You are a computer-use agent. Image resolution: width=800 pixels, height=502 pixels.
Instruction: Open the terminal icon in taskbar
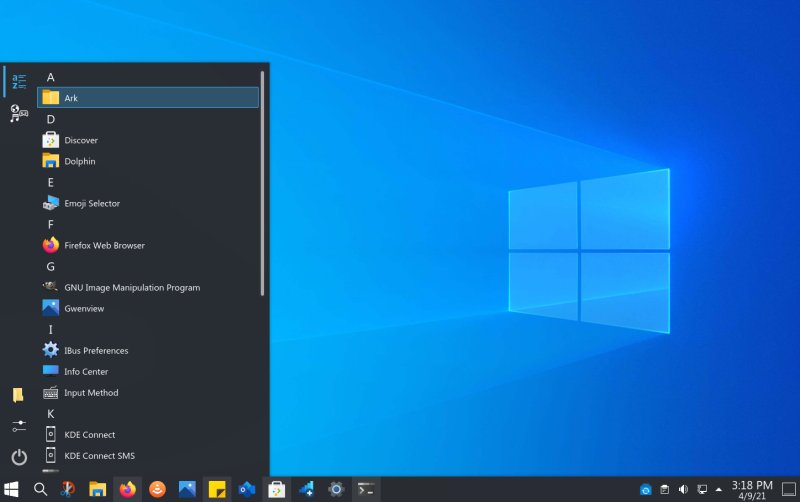pyautogui.click(x=367, y=489)
